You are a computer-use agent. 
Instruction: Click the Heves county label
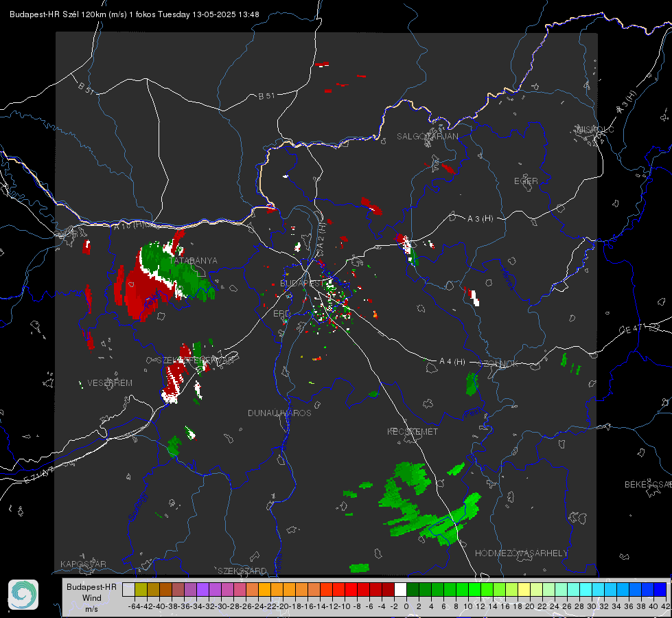tap(507, 279)
